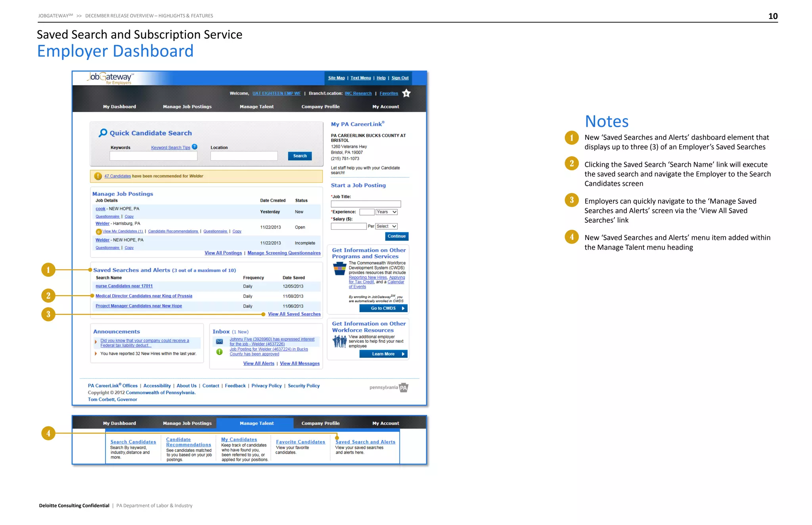Click the Privacy Policy footer link
Image resolution: width=812 pixels, height=525 pixels.
pos(266,386)
